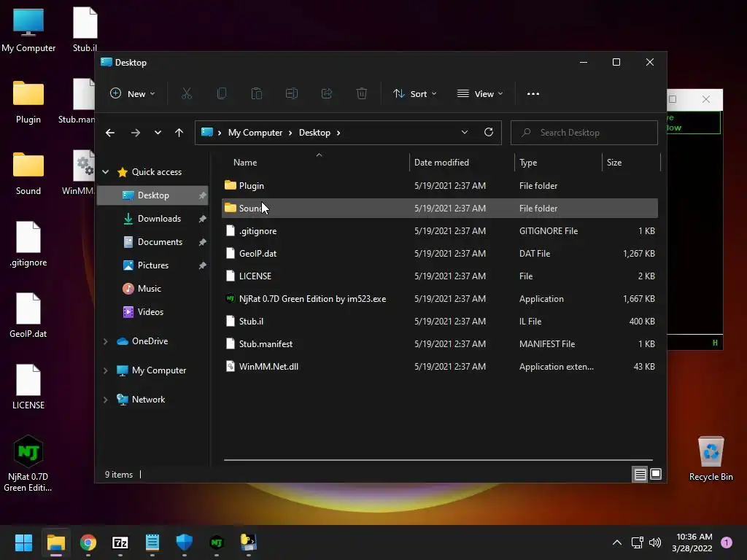The height and width of the screenshot is (560, 747).
Task: Select the WinMM.Net.dll file row
Action: click(x=441, y=367)
